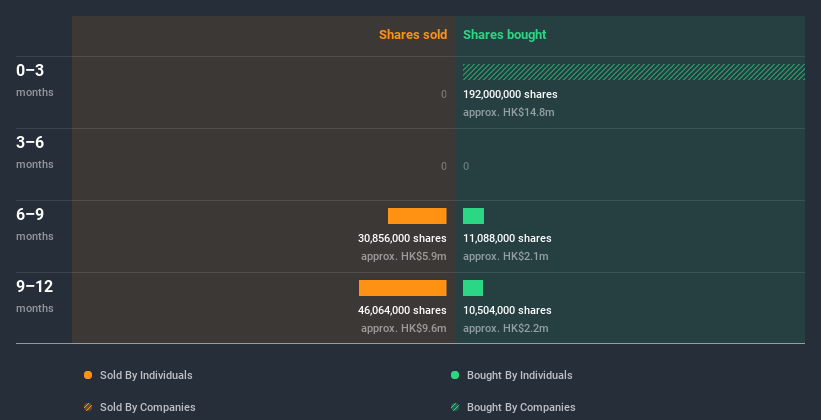Screen dimensions: 821x420
Task: Click the striped Bought By Companies legend icon
Action: coord(455,407)
